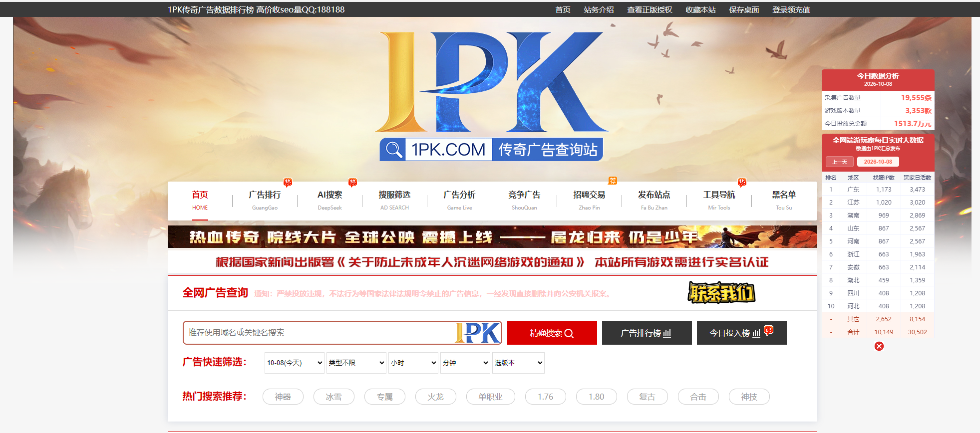980x433 pixels.
Task: Click the hot badge above 广告排行 tab
Action: click(288, 182)
